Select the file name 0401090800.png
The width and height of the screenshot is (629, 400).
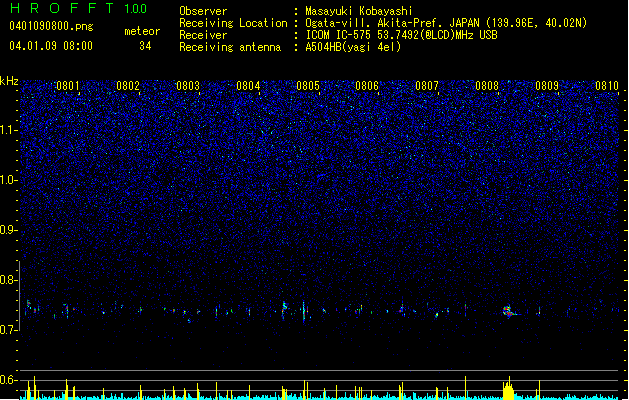(51, 26)
